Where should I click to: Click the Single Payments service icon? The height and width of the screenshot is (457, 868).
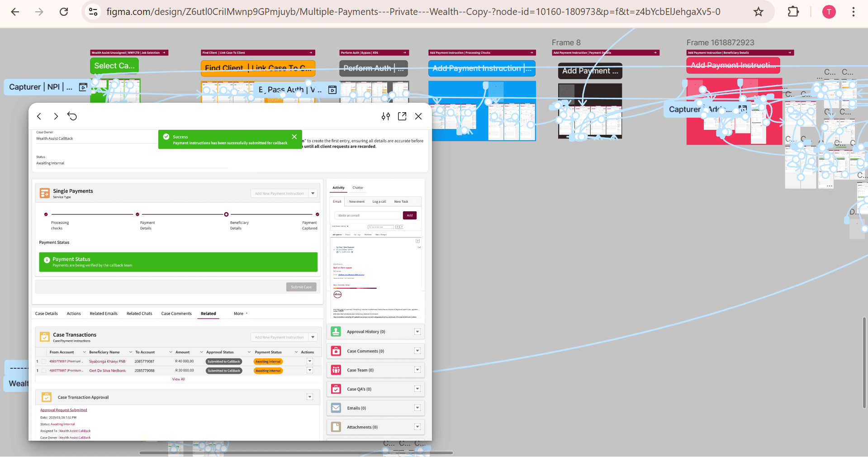coord(45,193)
